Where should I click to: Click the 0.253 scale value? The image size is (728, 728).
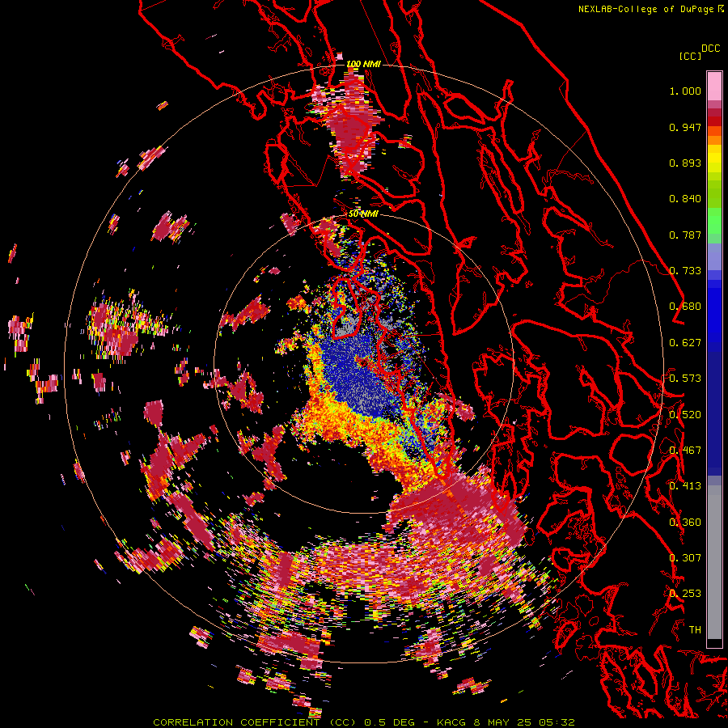(x=685, y=594)
